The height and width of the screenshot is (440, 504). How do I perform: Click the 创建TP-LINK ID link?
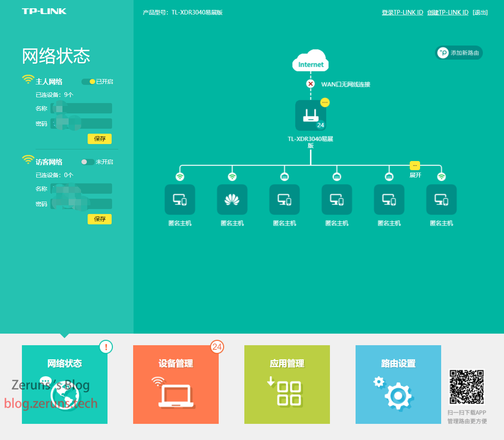pyautogui.click(x=448, y=12)
